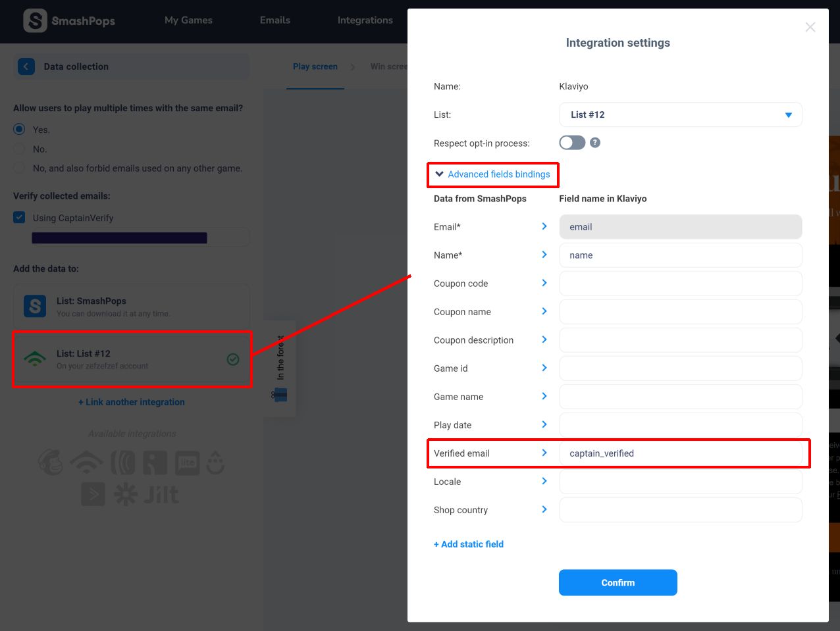
Task: Click the Coupon description field input
Action: [681, 340]
